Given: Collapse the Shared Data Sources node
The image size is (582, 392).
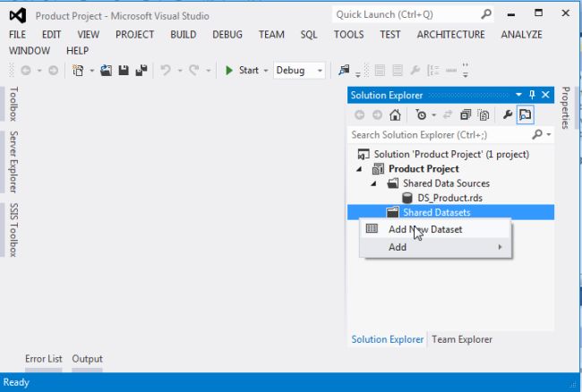Looking at the screenshot, I should tap(373, 184).
